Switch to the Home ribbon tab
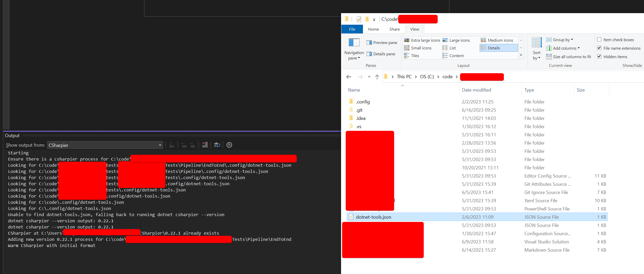Image resolution: width=644 pixels, height=274 pixels. point(373,29)
